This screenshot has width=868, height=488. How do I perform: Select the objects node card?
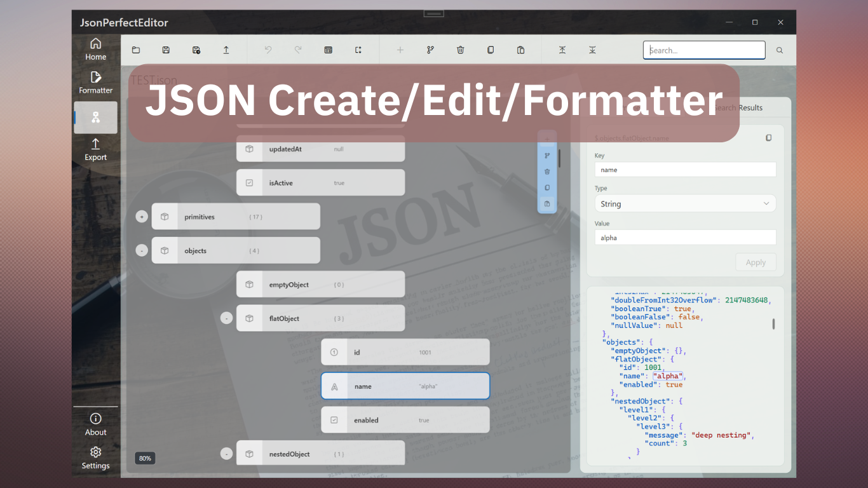[x=236, y=250]
